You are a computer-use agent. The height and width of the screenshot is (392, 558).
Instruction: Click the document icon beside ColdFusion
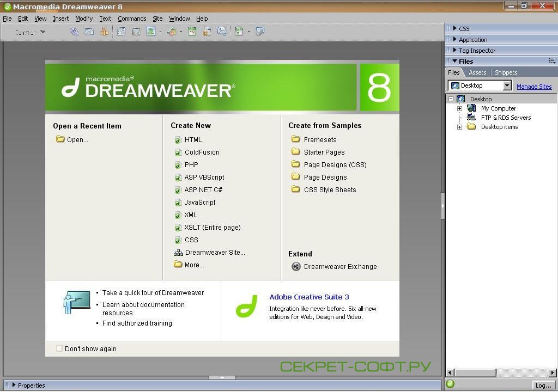point(178,152)
